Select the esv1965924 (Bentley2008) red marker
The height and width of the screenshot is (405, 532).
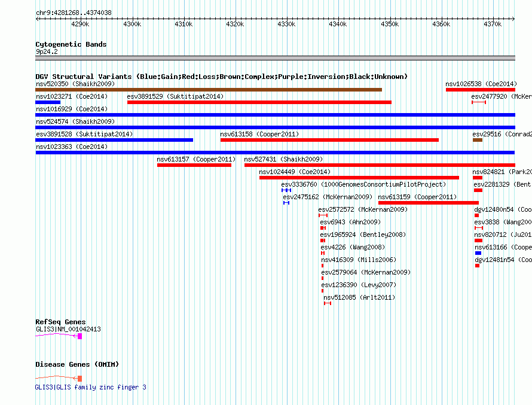[x=323, y=240]
